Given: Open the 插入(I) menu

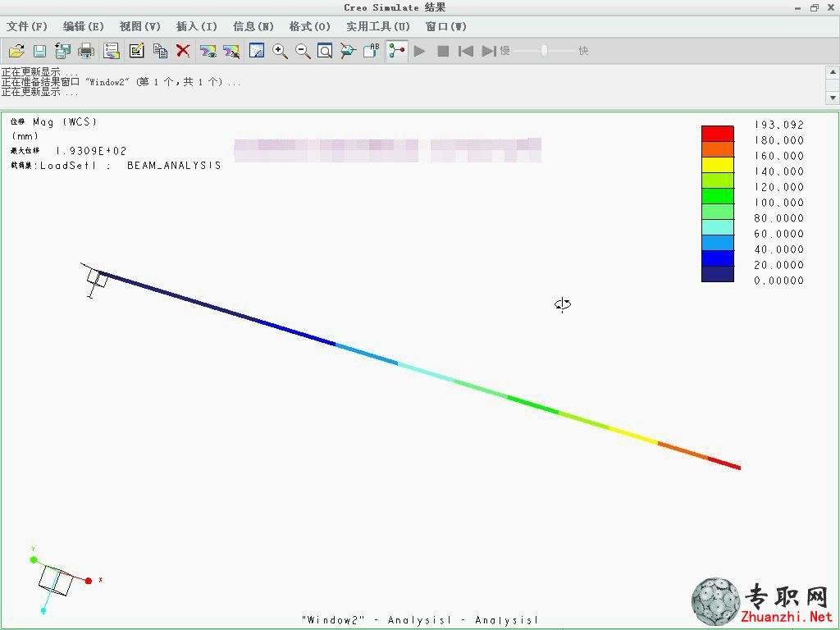Looking at the screenshot, I should [197, 26].
